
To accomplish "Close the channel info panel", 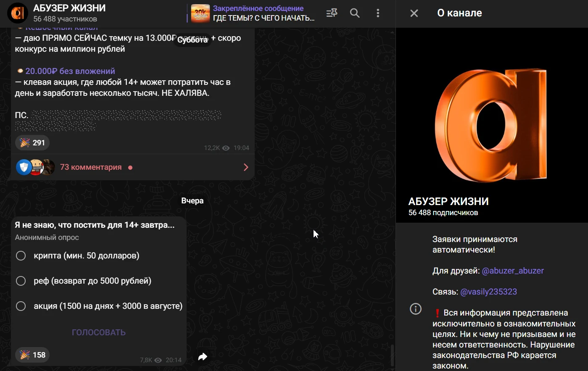I will point(414,13).
